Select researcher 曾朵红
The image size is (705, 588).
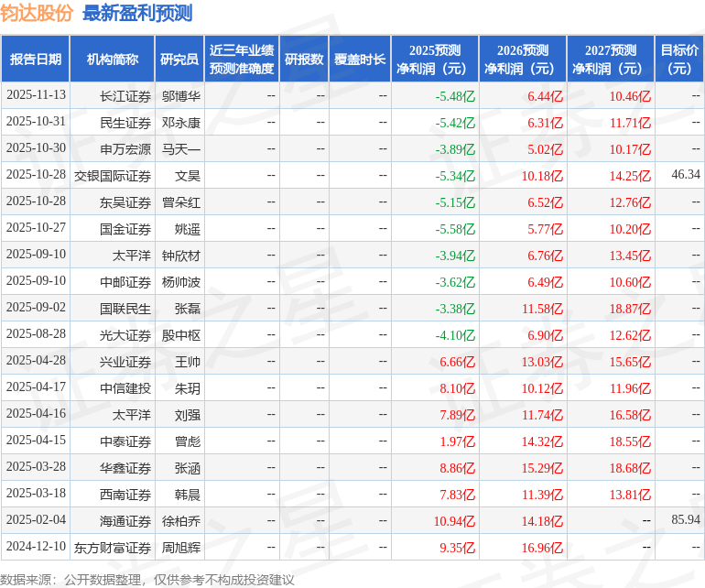(x=181, y=202)
